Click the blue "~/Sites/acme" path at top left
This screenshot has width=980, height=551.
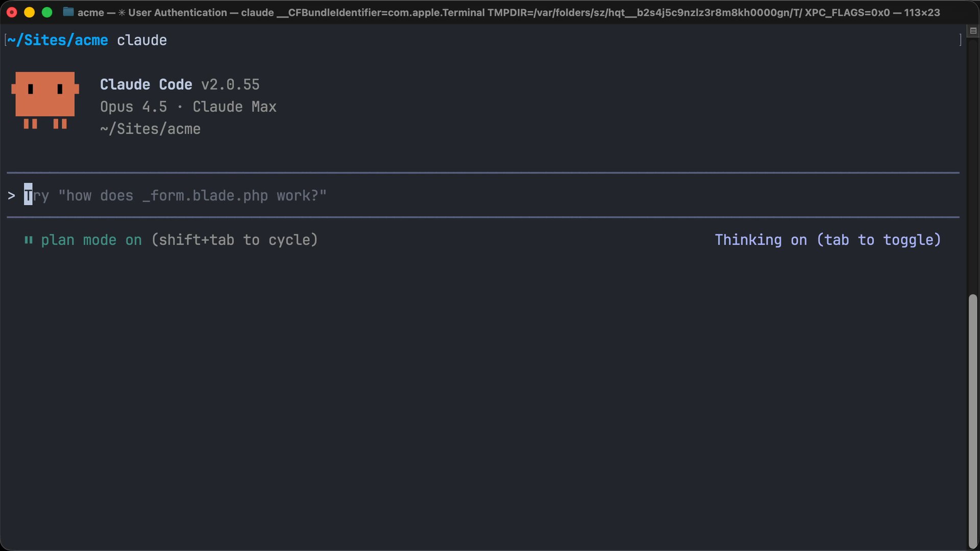(56, 40)
